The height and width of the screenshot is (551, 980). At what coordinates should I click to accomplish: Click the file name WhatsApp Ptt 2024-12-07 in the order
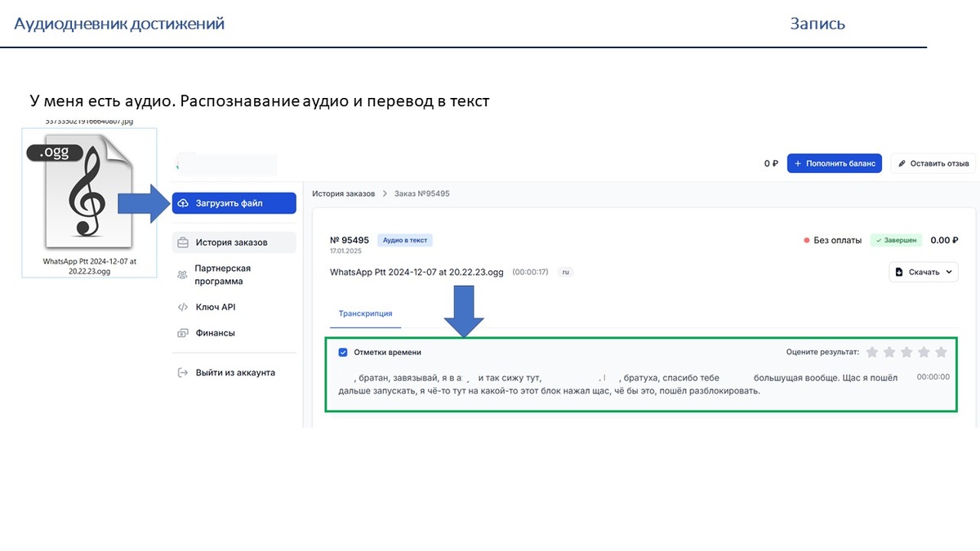(x=416, y=272)
